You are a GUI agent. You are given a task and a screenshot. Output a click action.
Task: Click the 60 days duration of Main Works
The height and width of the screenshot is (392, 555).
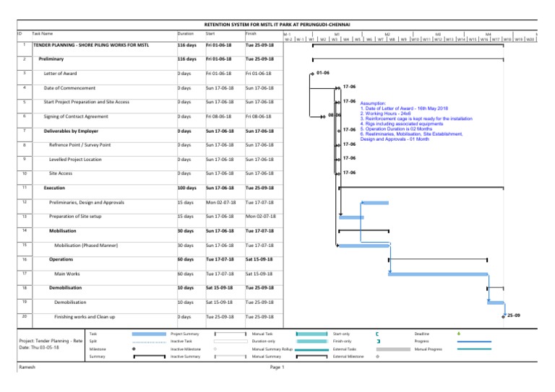tap(186, 274)
